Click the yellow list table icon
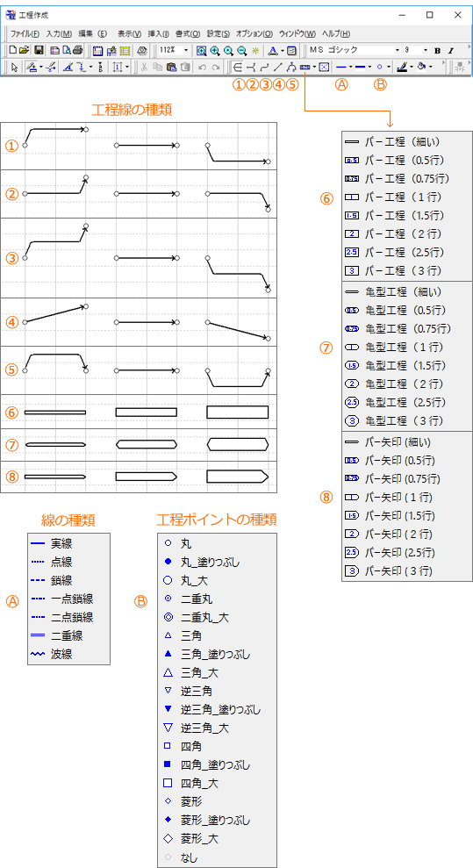The image size is (473, 868). [125, 50]
